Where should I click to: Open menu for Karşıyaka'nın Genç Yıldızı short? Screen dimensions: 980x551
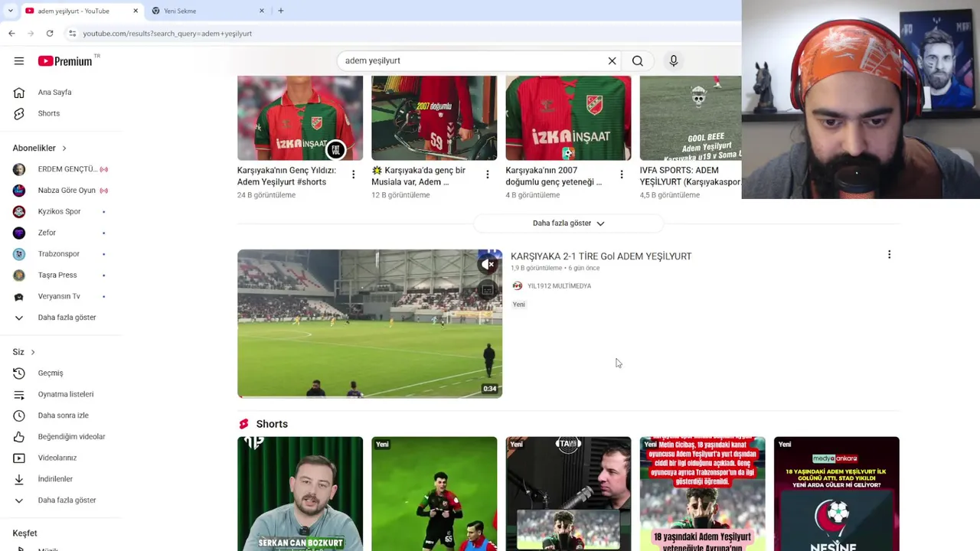point(353,174)
